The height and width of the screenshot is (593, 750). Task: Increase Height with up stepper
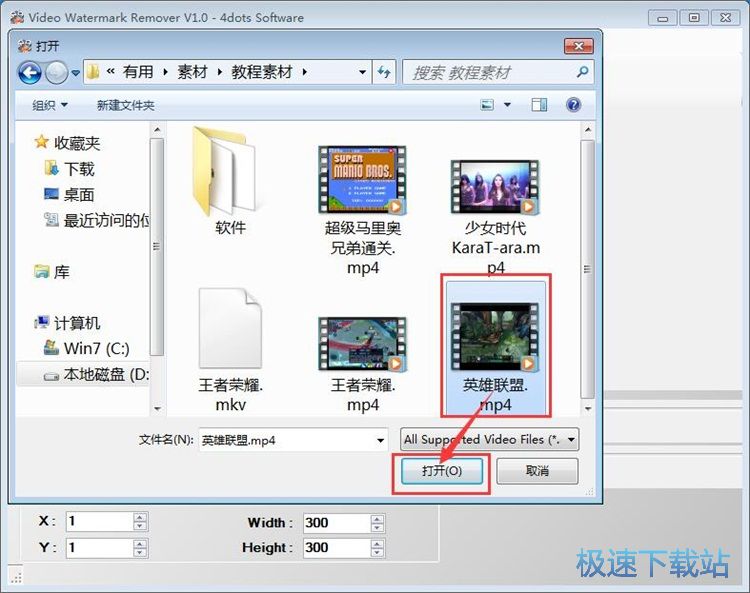pos(377,544)
